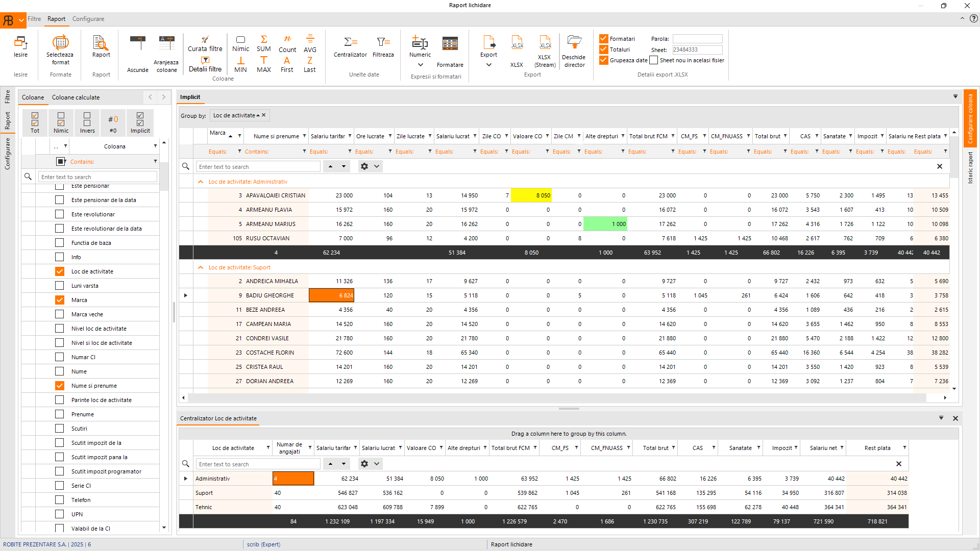Click Deschide director icon
The height and width of the screenshot is (551, 980).
coord(574,52)
